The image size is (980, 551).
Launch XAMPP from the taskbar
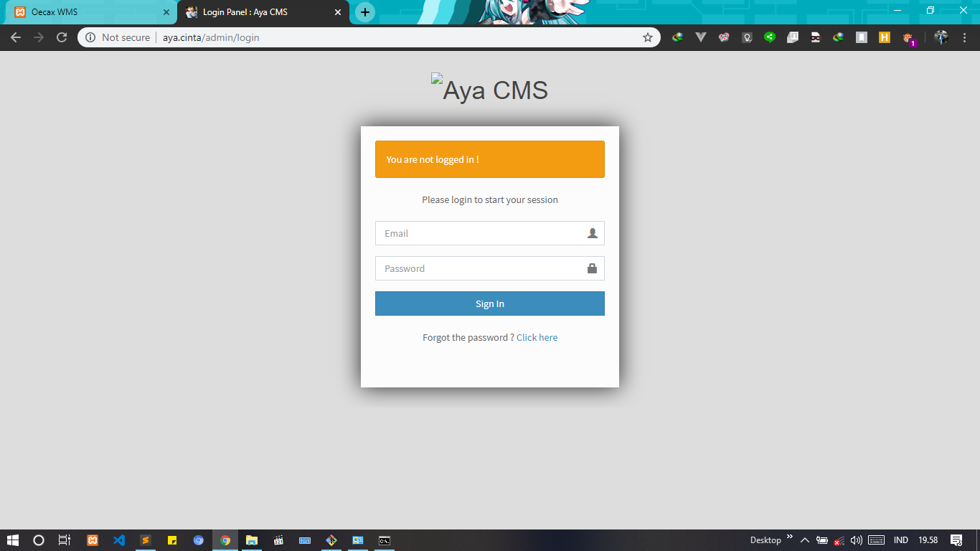click(x=93, y=540)
